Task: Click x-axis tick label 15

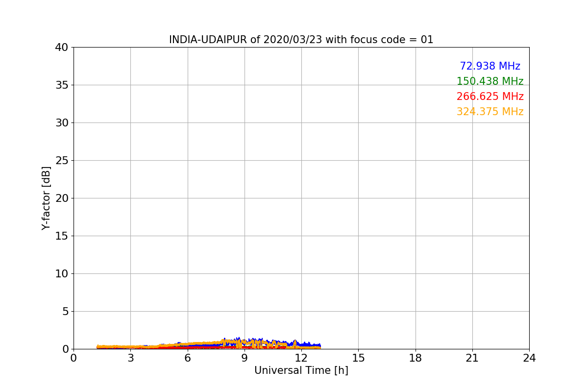Action: tap(358, 358)
